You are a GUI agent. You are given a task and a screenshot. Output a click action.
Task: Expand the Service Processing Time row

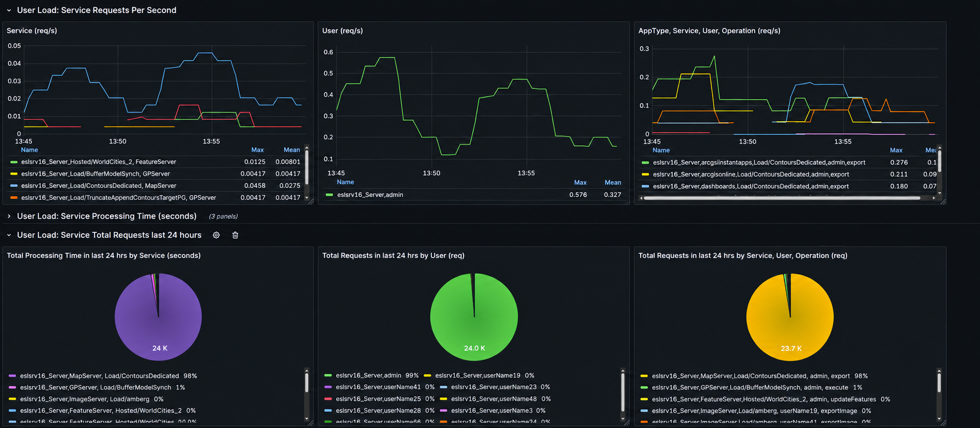tap(9, 216)
